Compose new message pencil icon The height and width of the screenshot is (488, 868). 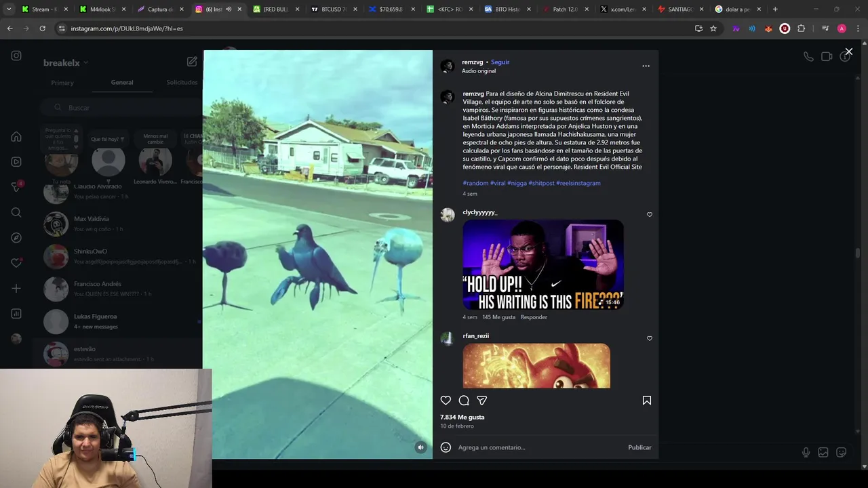point(192,62)
